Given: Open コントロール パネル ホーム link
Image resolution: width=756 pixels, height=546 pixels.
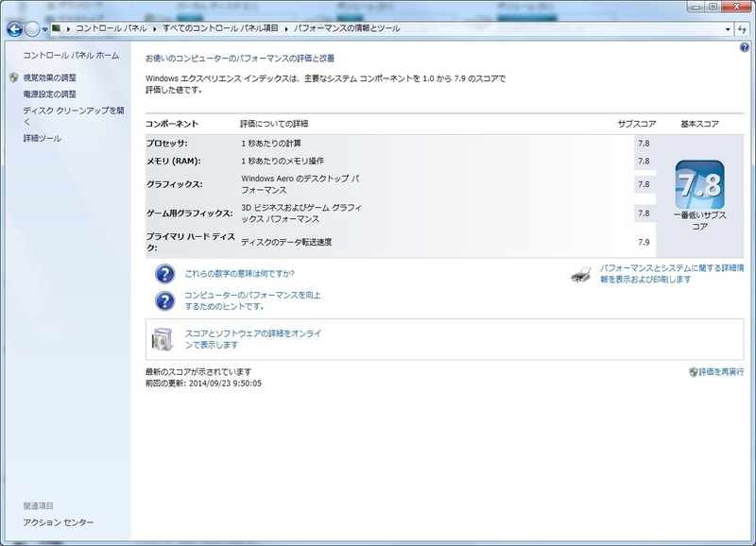Looking at the screenshot, I should (x=71, y=56).
